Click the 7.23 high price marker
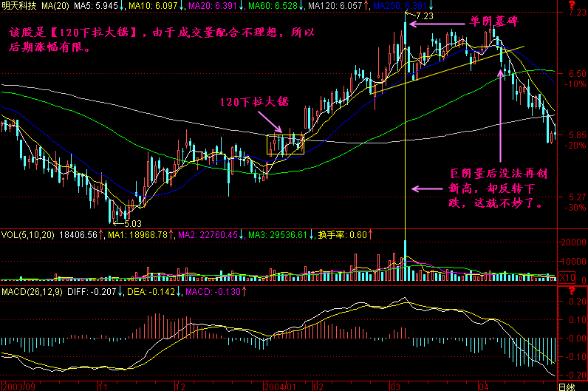The image size is (588, 391). pyautogui.click(x=425, y=16)
